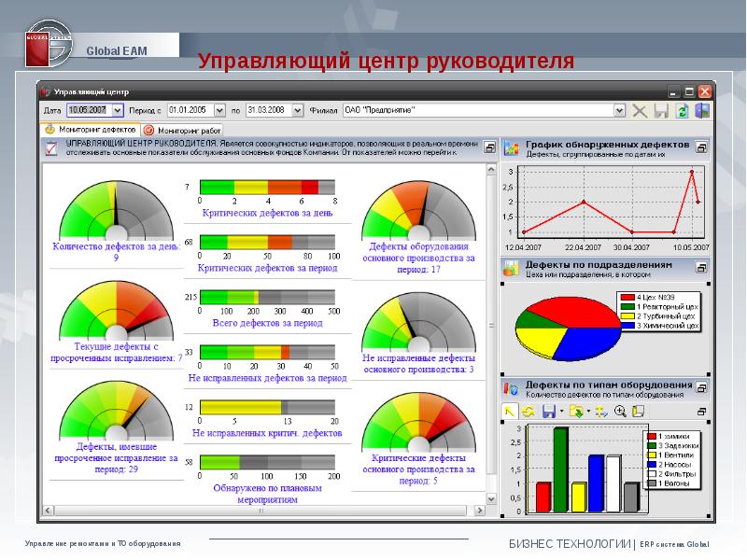Click the delete X icon in top toolbar
The height and width of the screenshot is (560, 747).
tap(640, 110)
